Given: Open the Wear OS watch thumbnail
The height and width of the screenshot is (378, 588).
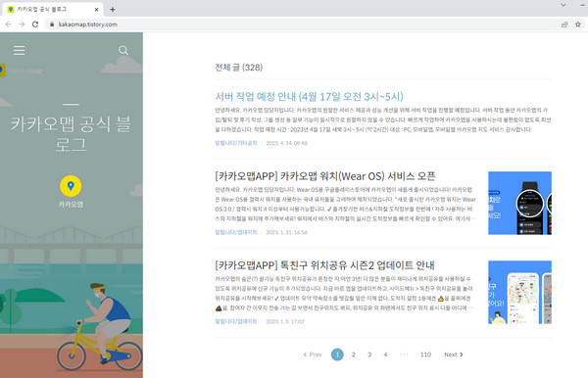Looking at the screenshot, I should 519,203.
